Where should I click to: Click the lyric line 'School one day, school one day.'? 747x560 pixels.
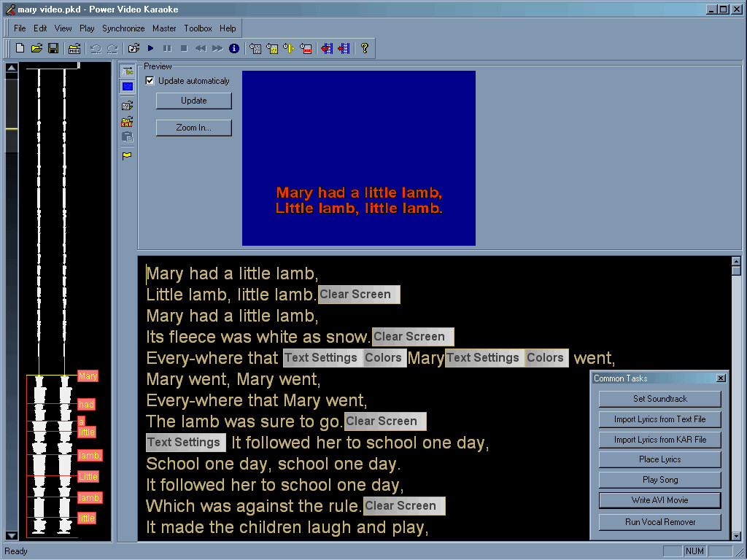pos(274,464)
